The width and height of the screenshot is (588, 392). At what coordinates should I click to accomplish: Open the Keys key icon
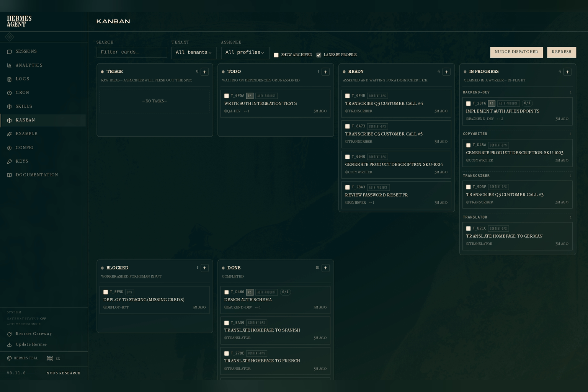[9, 162]
